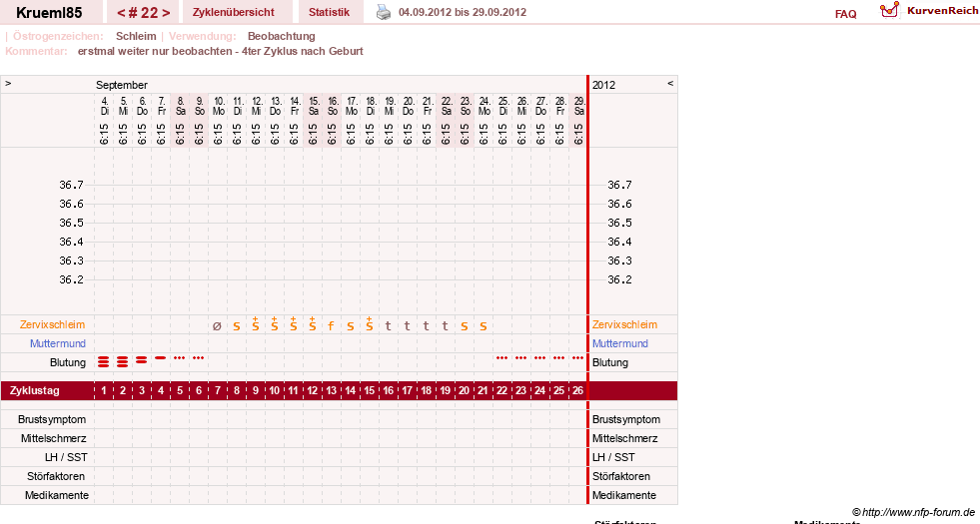Select the date range 04.09.2012 bis 29.09.2012
Image resolution: width=980 pixels, height=524 pixels.
tap(463, 13)
